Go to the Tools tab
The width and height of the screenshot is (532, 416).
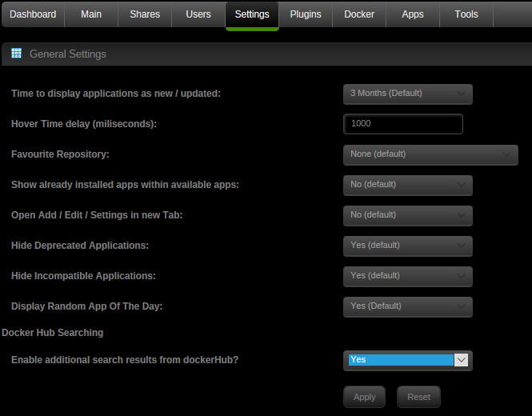pos(466,14)
